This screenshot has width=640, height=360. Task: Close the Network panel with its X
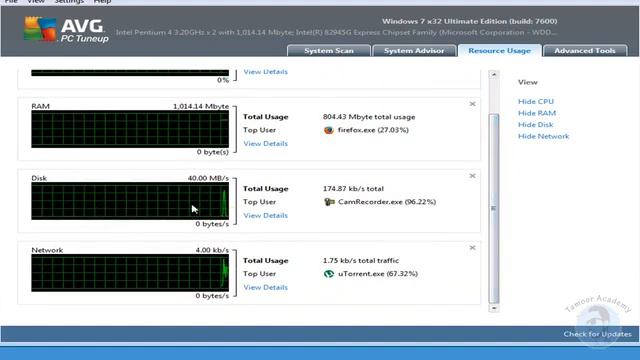tap(472, 248)
